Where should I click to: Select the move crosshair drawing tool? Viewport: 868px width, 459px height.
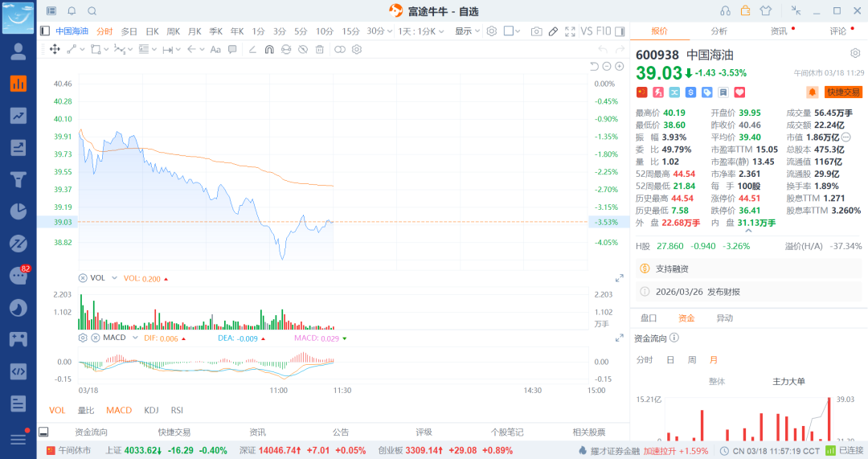click(55, 49)
